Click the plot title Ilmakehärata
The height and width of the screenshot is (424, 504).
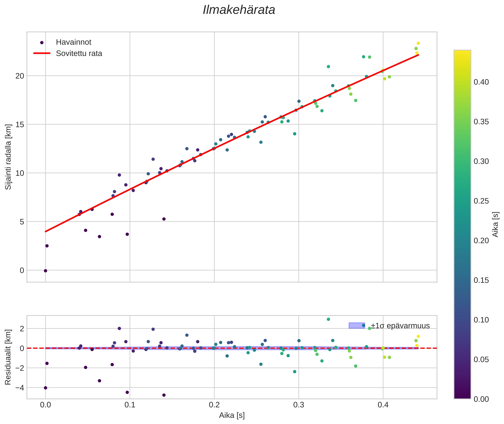(239, 10)
